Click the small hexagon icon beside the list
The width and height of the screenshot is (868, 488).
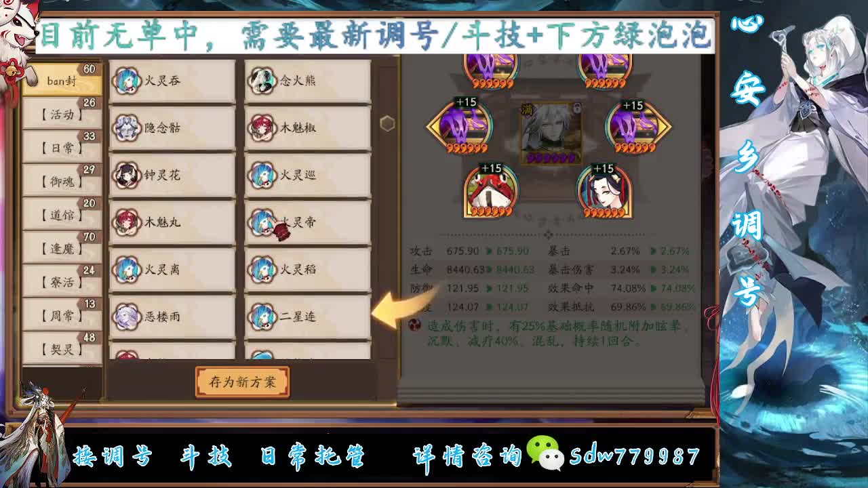387,123
